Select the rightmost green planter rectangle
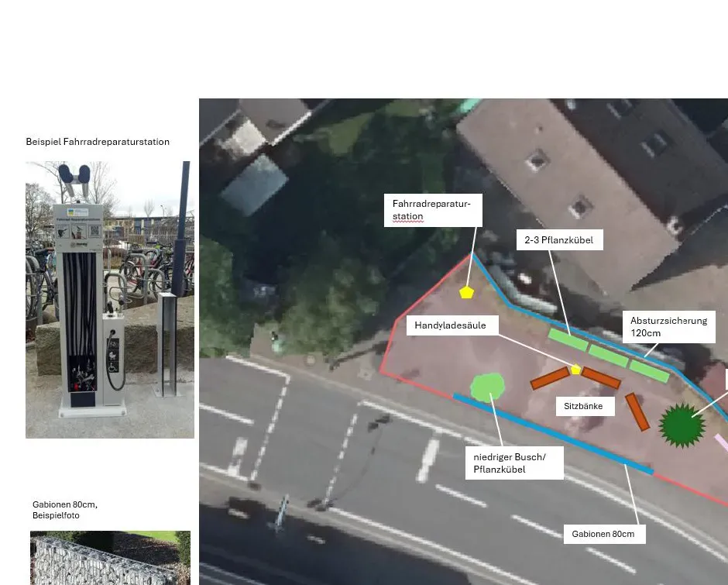This screenshot has width=728, height=585. (648, 371)
